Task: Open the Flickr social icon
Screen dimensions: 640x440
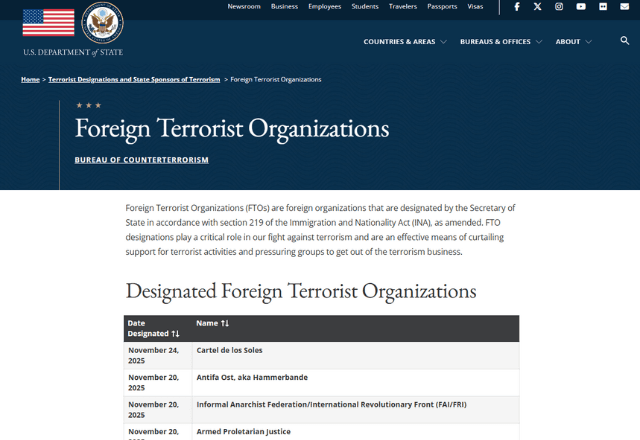Action: [x=602, y=7]
